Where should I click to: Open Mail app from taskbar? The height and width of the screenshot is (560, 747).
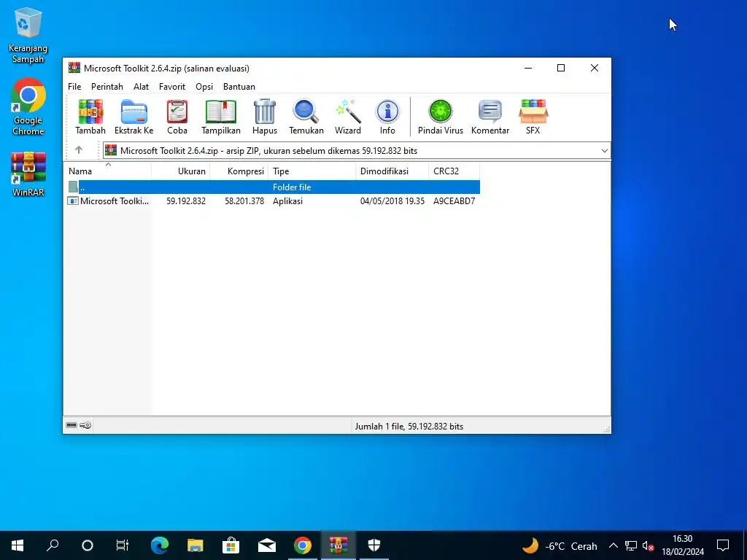coord(267,545)
